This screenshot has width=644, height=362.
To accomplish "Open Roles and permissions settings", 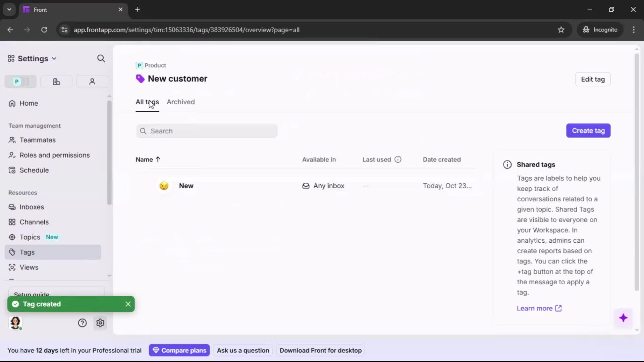I will pyautogui.click(x=55, y=155).
